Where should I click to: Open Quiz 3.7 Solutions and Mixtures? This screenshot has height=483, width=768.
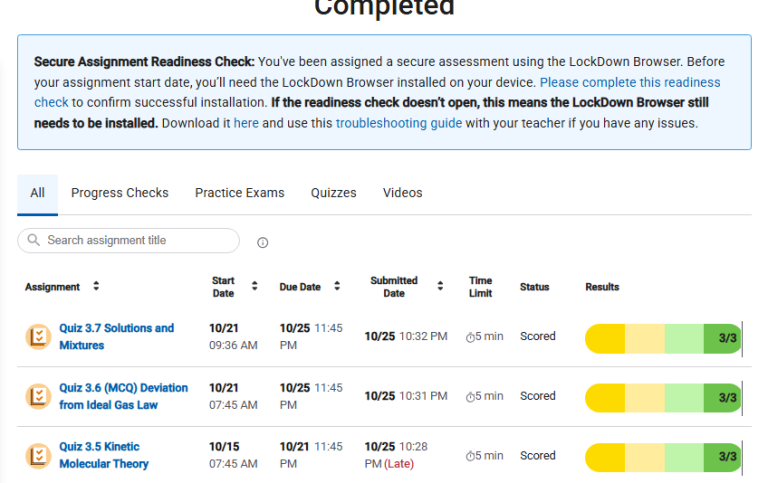pos(117,337)
